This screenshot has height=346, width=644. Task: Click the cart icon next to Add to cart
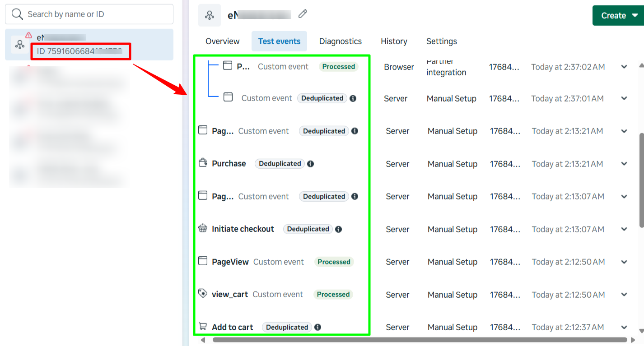203,326
